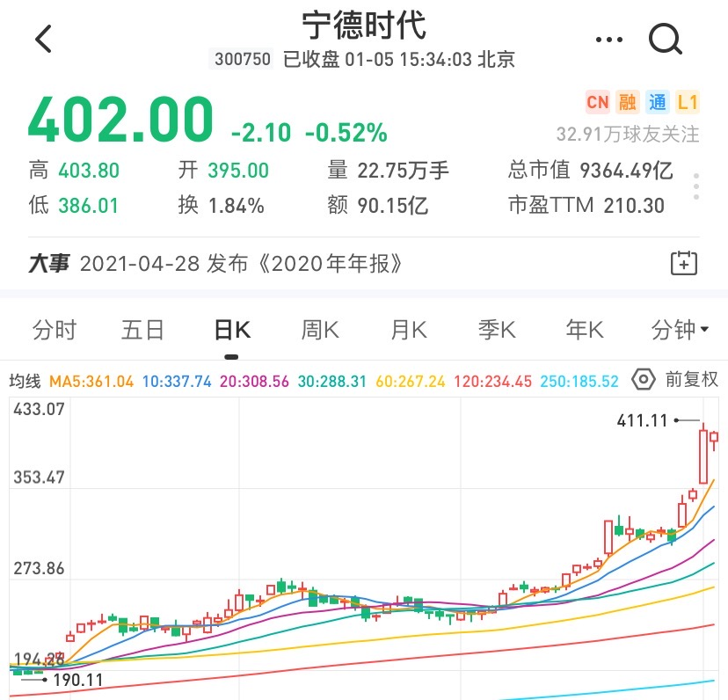Tap the 411.11 high marker on chart
Screen dimensions: 728x700
(642, 421)
